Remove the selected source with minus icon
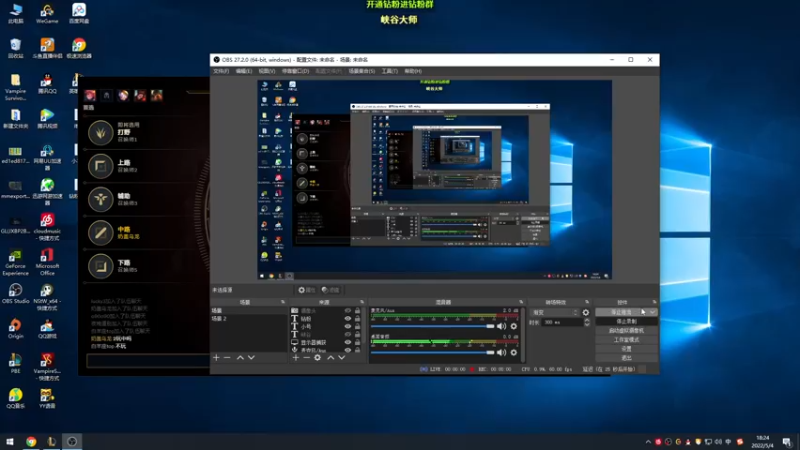 coord(306,358)
